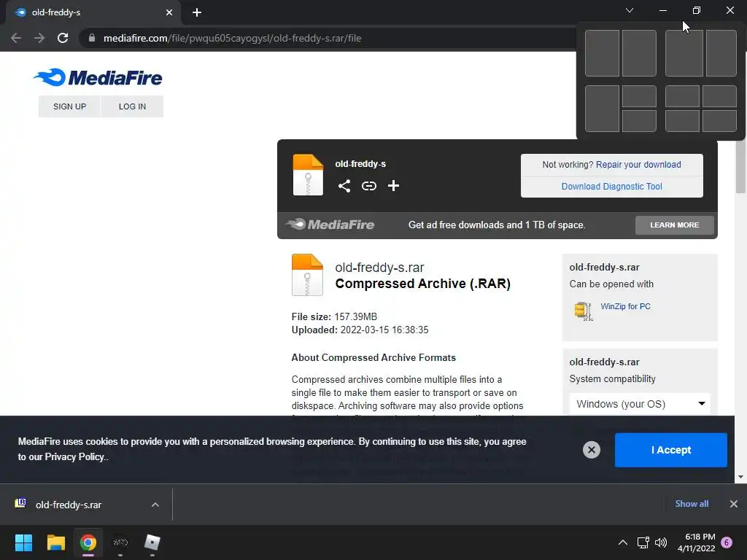
Task: Go forward in browser history
Action: pyautogui.click(x=39, y=38)
